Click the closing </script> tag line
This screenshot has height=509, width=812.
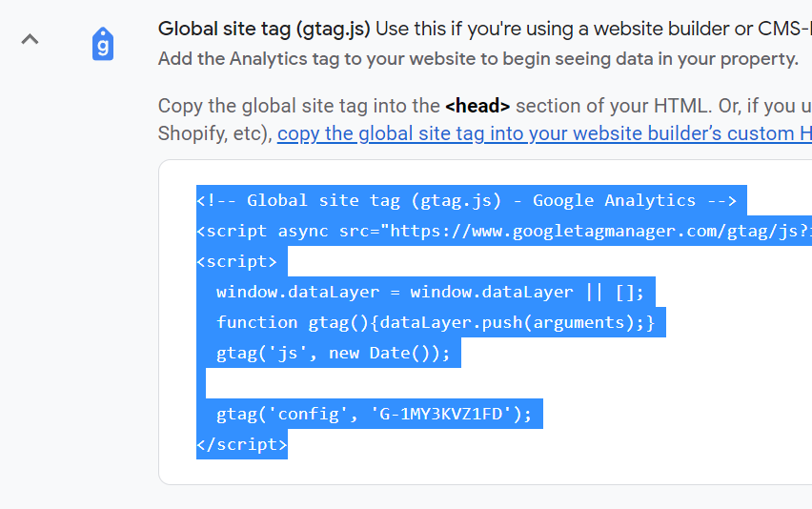point(242,444)
